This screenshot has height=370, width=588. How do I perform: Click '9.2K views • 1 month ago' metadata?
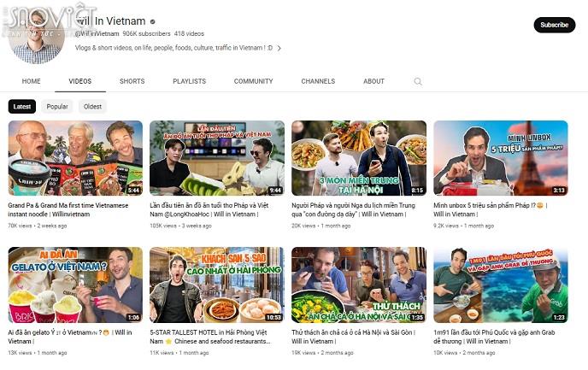point(464,226)
